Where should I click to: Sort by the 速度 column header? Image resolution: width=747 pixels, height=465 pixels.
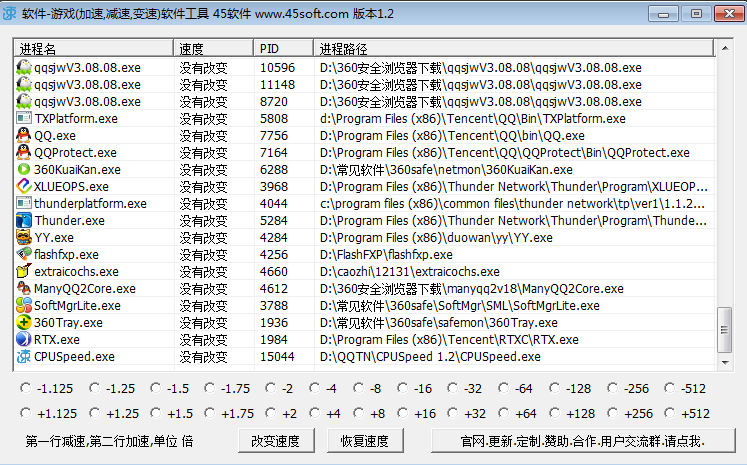pos(213,49)
